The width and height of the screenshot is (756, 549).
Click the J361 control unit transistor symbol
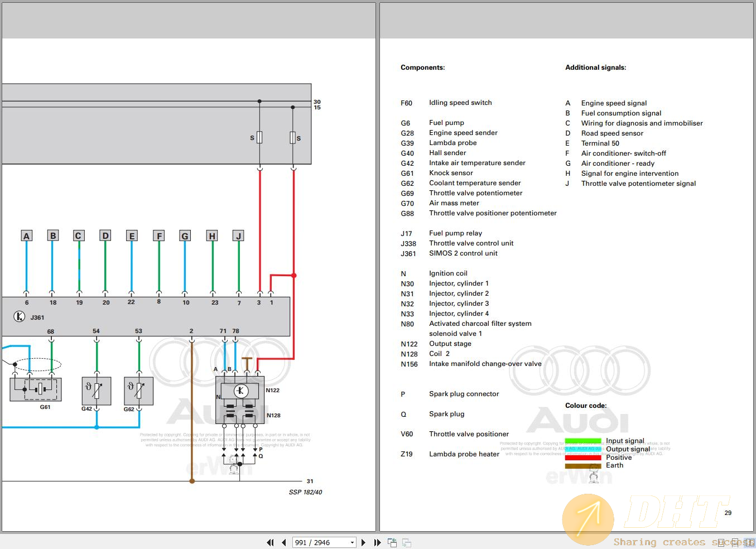[x=20, y=317]
